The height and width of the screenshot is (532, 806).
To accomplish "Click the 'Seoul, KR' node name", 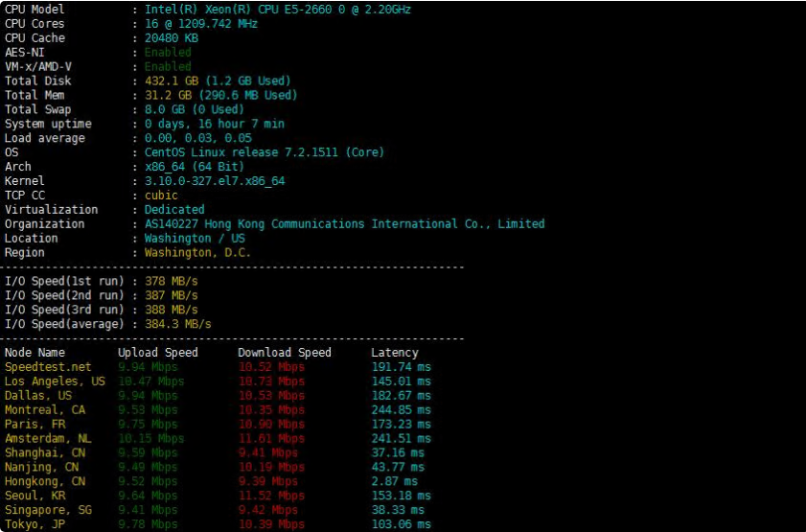I will (35, 496).
